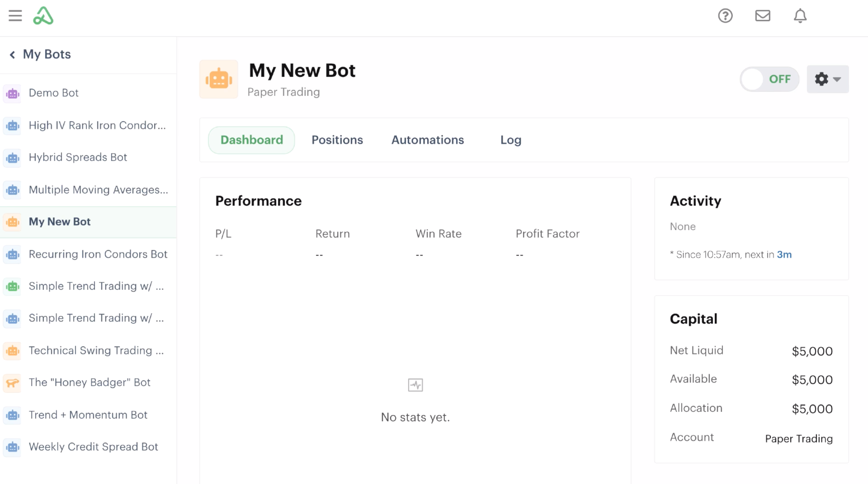
Task: Open the Automations tab
Action: tap(427, 140)
